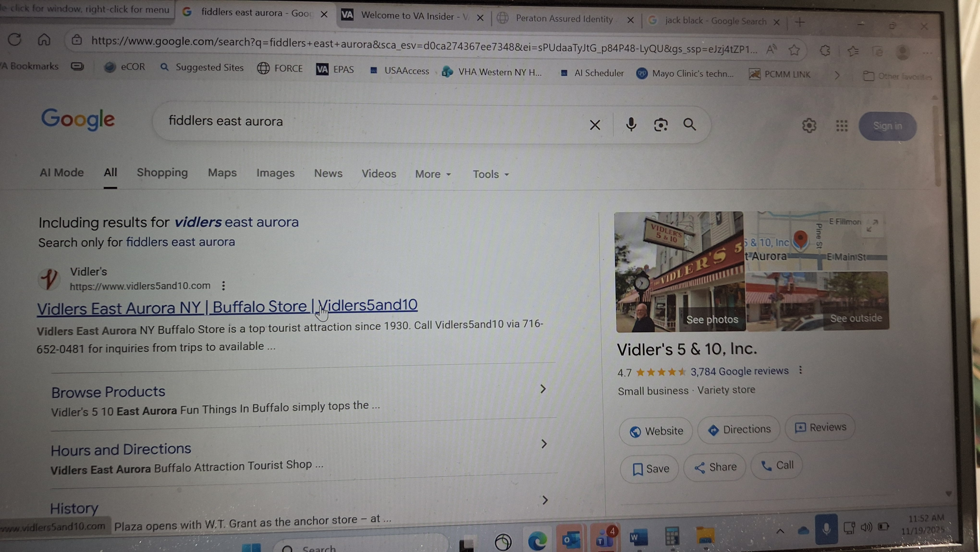Viewport: 980px width, 552px height.
Task: Clear search text with X icon
Action: click(x=595, y=125)
